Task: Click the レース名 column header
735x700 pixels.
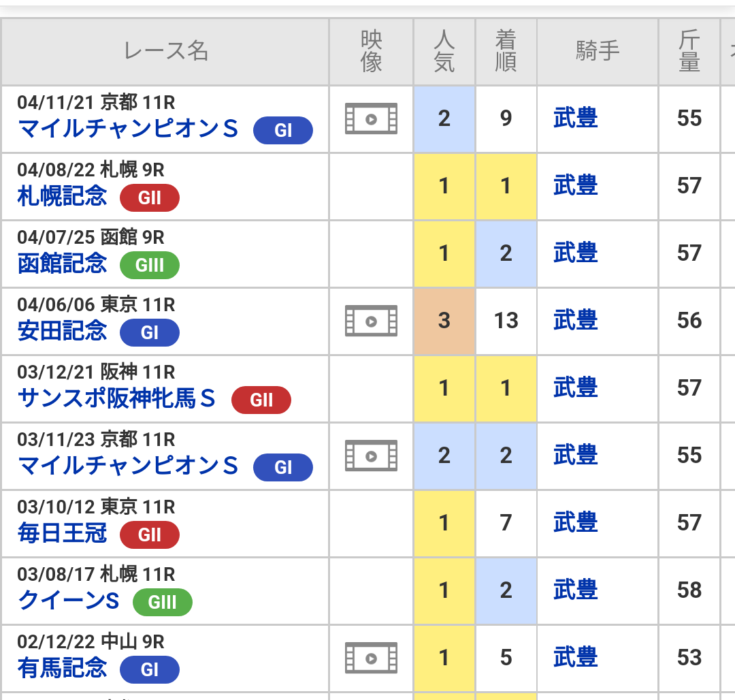Action: (165, 51)
